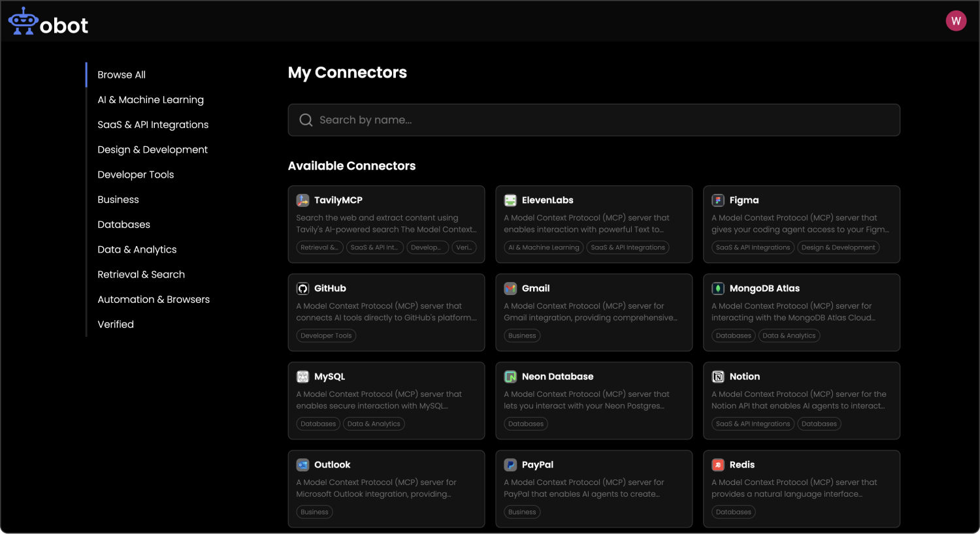The width and height of the screenshot is (980, 534).
Task: Click the search magnifier icon
Action: [306, 120]
